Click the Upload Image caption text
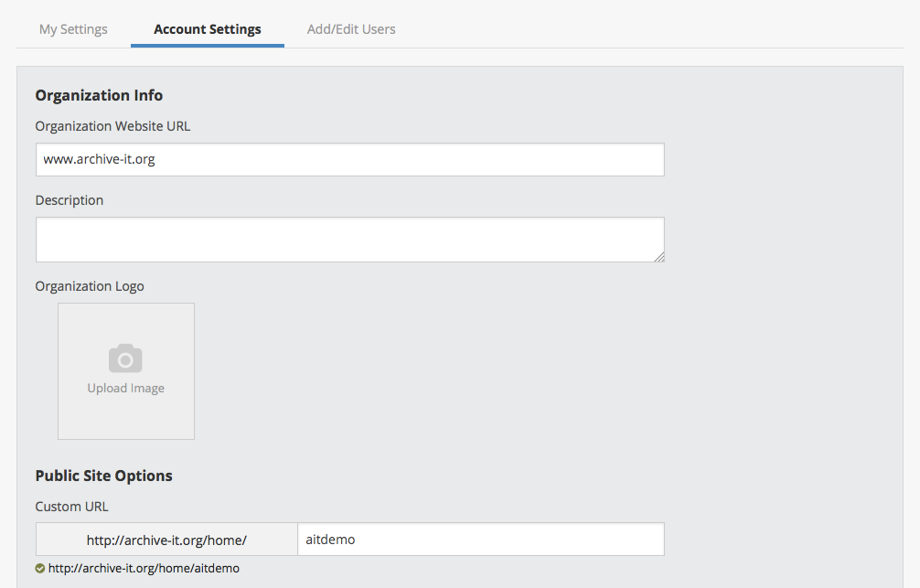The height and width of the screenshot is (588, 920). (126, 388)
